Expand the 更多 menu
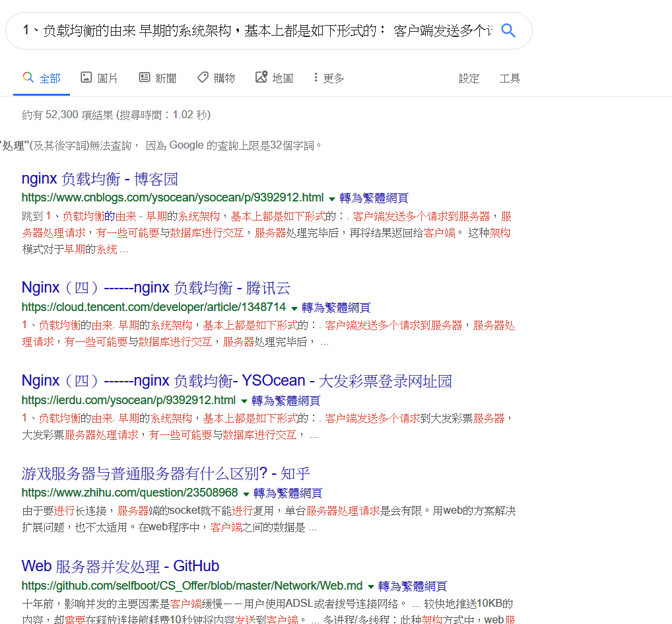 click(x=329, y=78)
